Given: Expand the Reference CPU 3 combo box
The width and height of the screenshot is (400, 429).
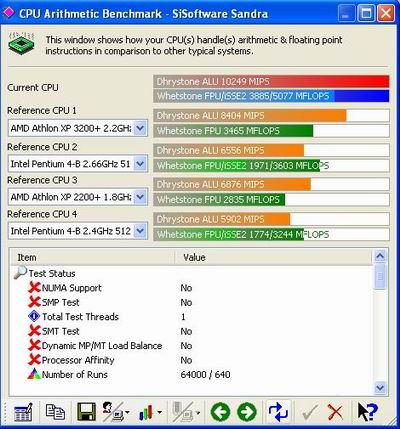Looking at the screenshot, I should 140,197.
